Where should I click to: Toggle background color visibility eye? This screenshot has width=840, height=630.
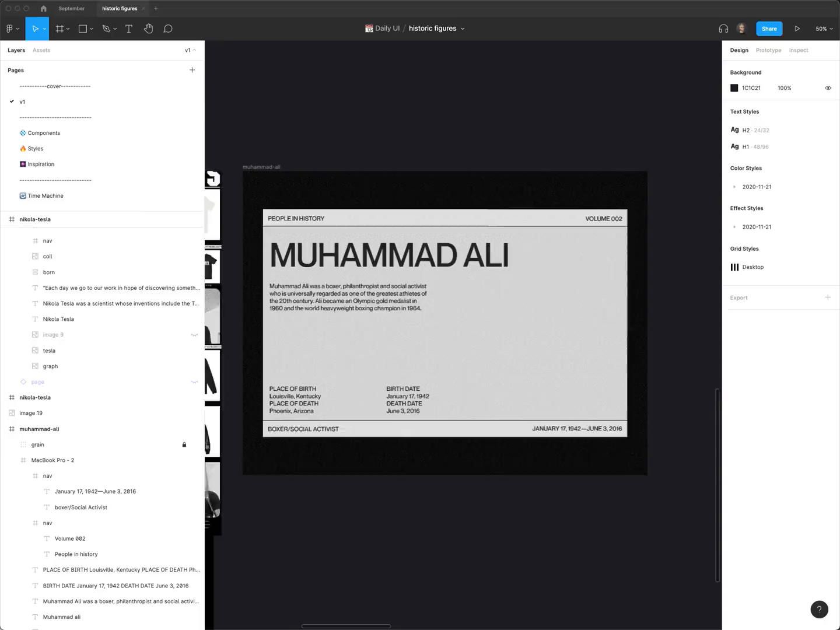pyautogui.click(x=828, y=88)
